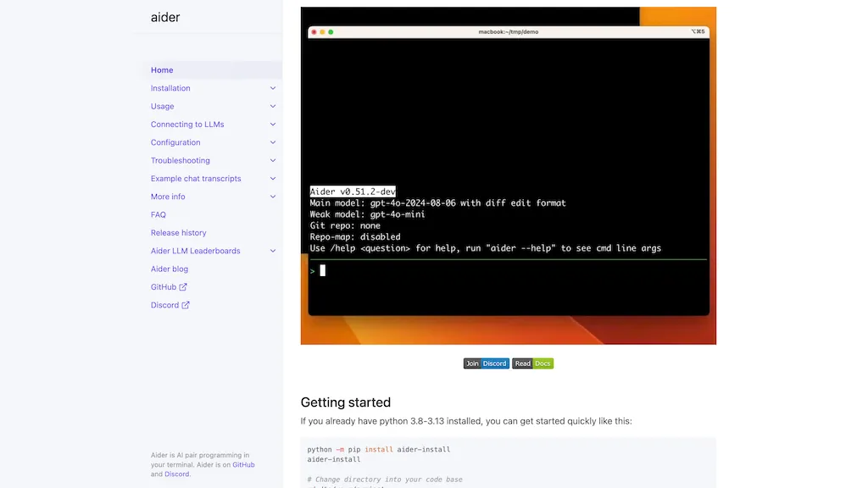Screen dimensions: 868x488
Task: Click the 'aider-install' code line
Action: point(334,459)
